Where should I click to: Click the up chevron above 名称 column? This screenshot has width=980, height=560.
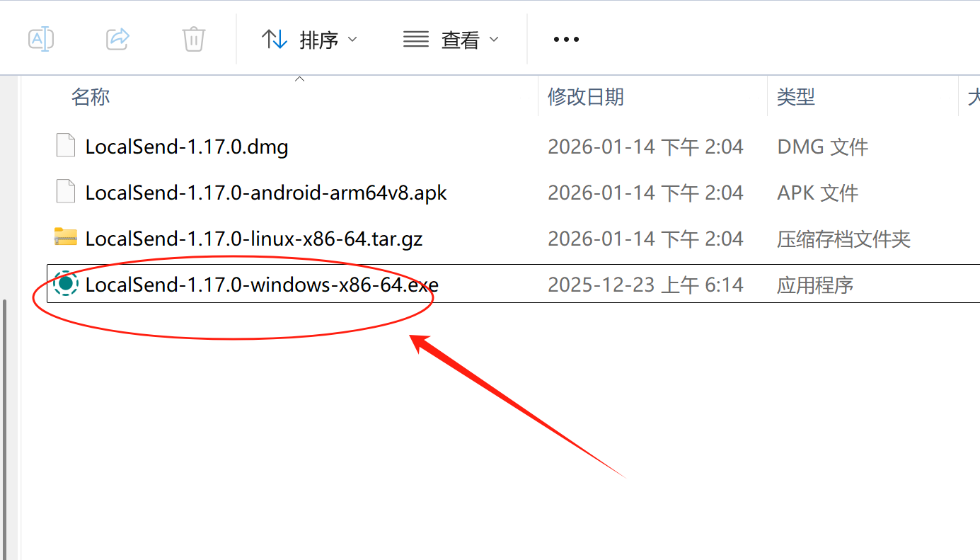coord(299,79)
